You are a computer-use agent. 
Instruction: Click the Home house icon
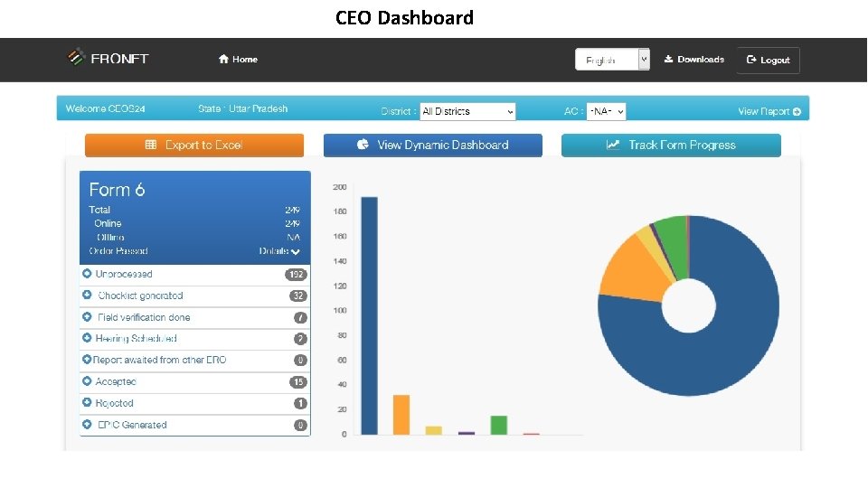coord(223,60)
